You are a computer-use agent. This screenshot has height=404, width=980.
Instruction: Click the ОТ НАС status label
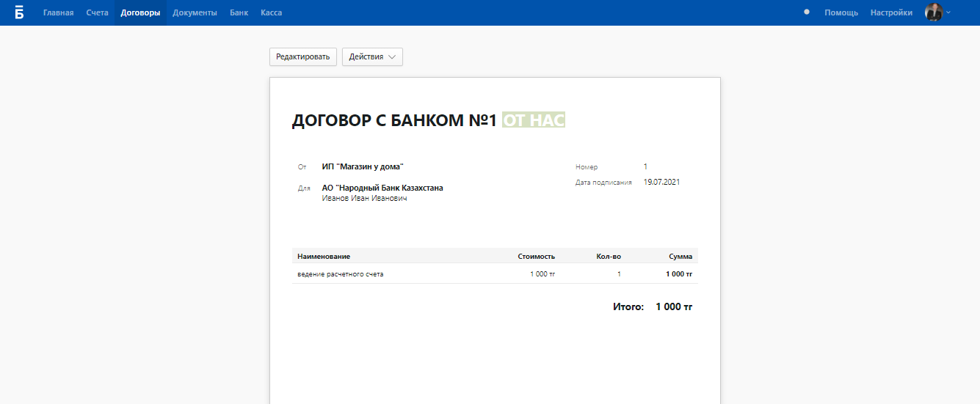[x=534, y=120]
